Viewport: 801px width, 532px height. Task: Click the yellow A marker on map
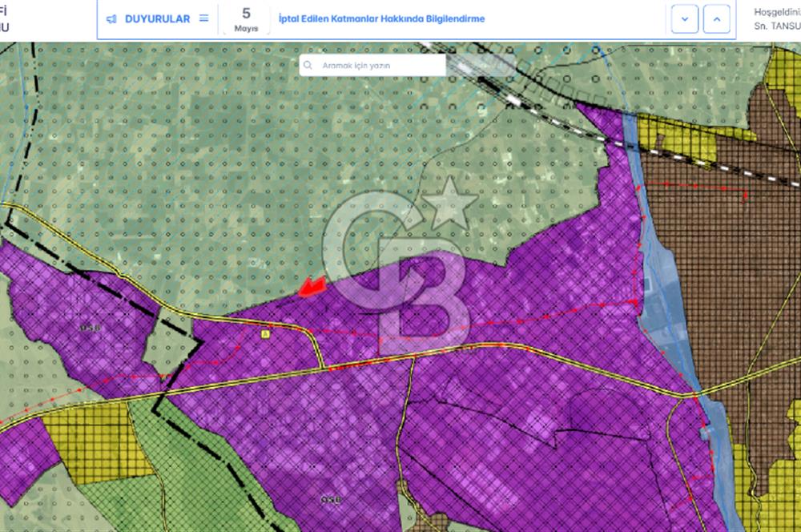(265, 334)
